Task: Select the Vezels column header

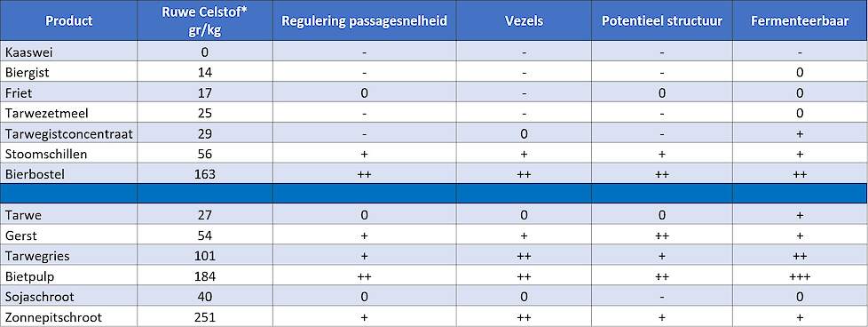Action: click(524, 20)
